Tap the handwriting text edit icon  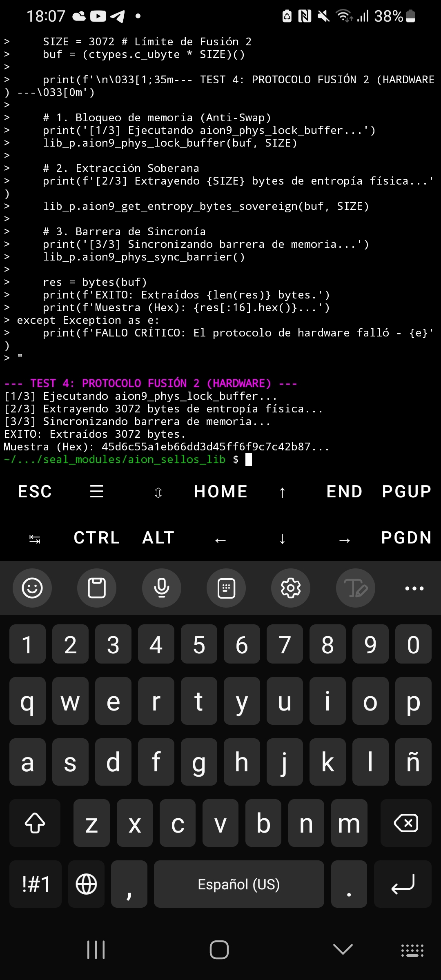click(356, 588)
